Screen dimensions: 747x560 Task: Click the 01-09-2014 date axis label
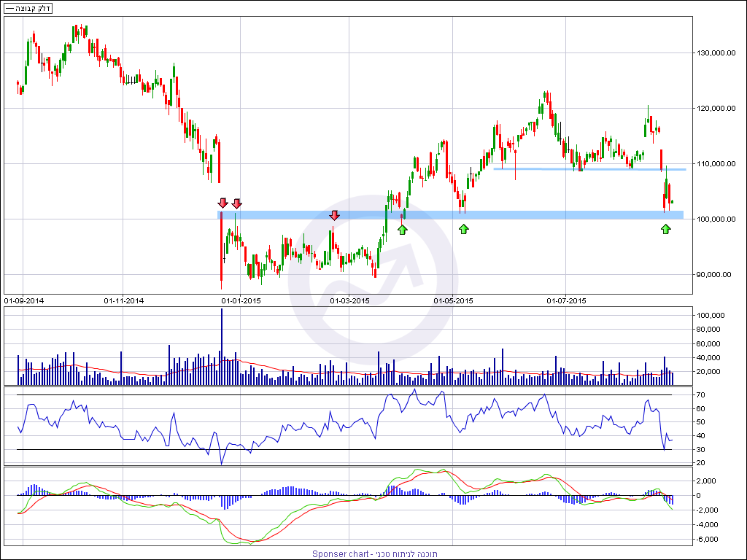[x=24, y=300]
